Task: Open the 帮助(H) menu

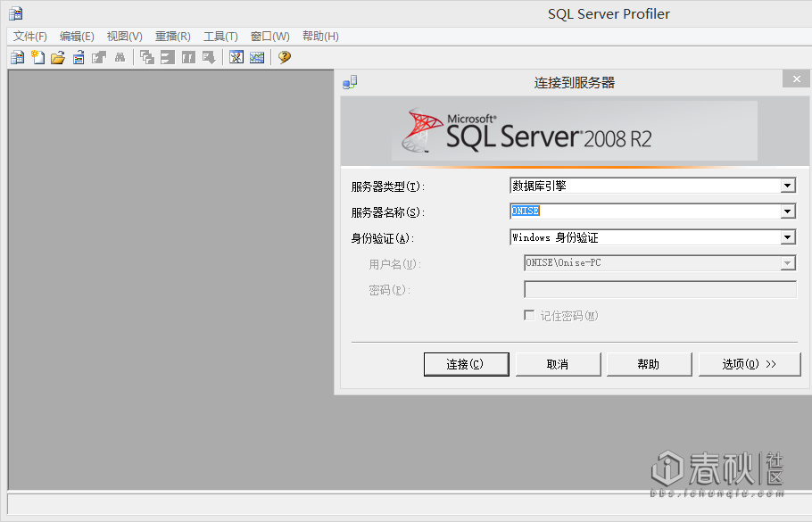Action: pyautogui.click(x=320, y=37)
